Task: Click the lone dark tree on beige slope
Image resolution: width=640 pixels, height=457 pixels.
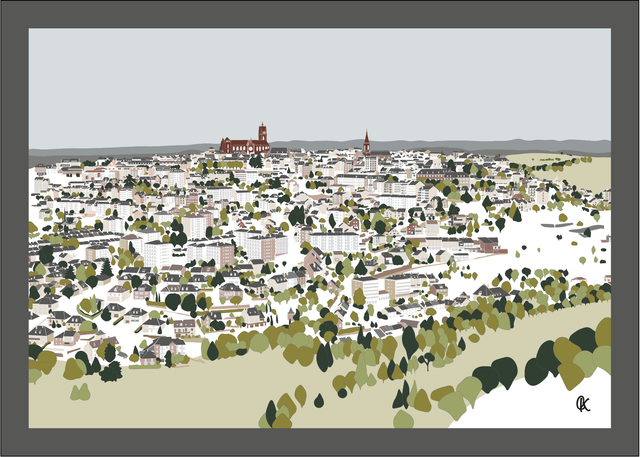Action: (319, 400)
